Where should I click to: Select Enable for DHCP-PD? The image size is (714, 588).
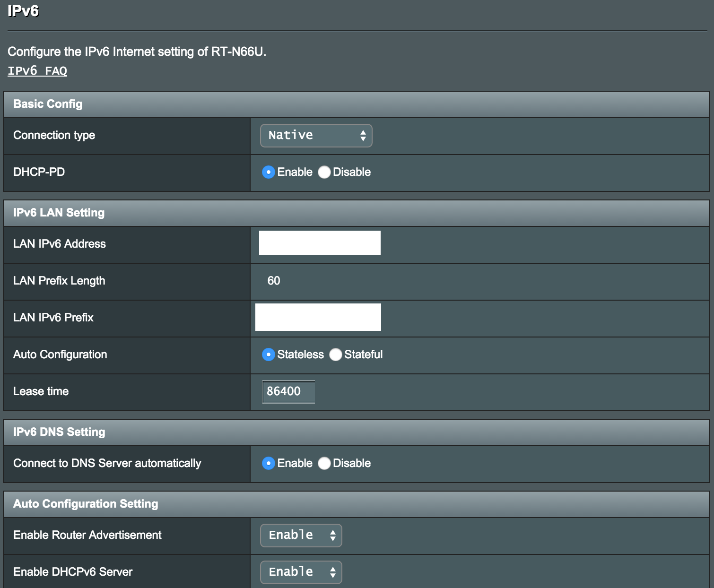coord(269,172)
